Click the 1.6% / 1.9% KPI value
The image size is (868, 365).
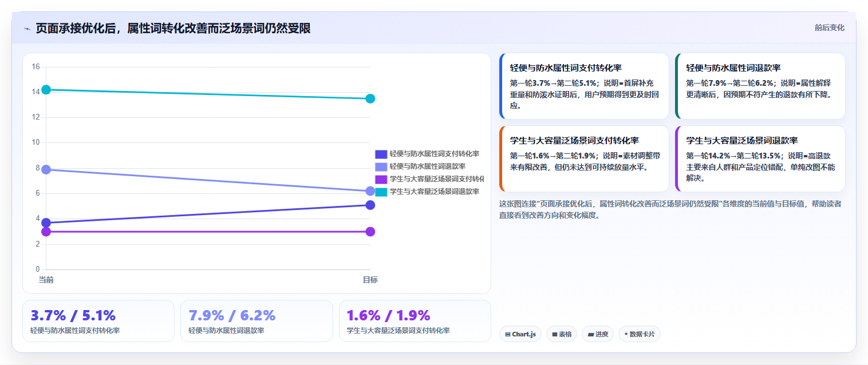tap(388, 315)
